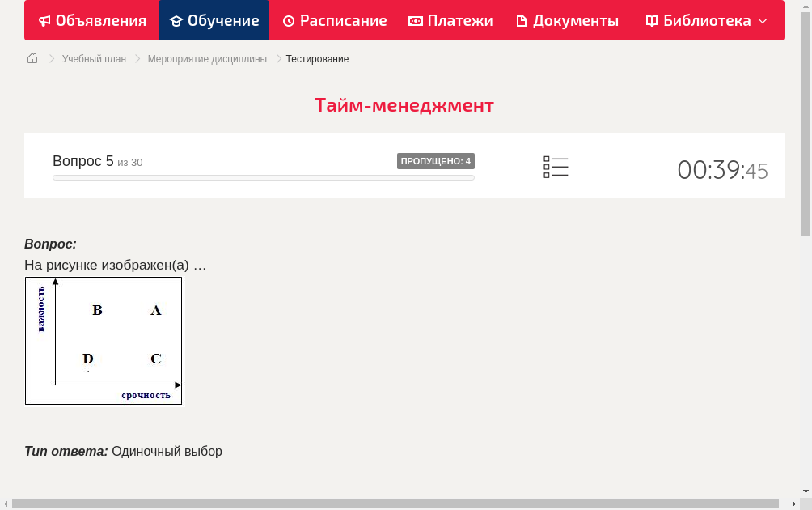Screen dimensions: 812x510
Task: Click the Тестирование breadcrumb entry
Action: tap(316, 58)
